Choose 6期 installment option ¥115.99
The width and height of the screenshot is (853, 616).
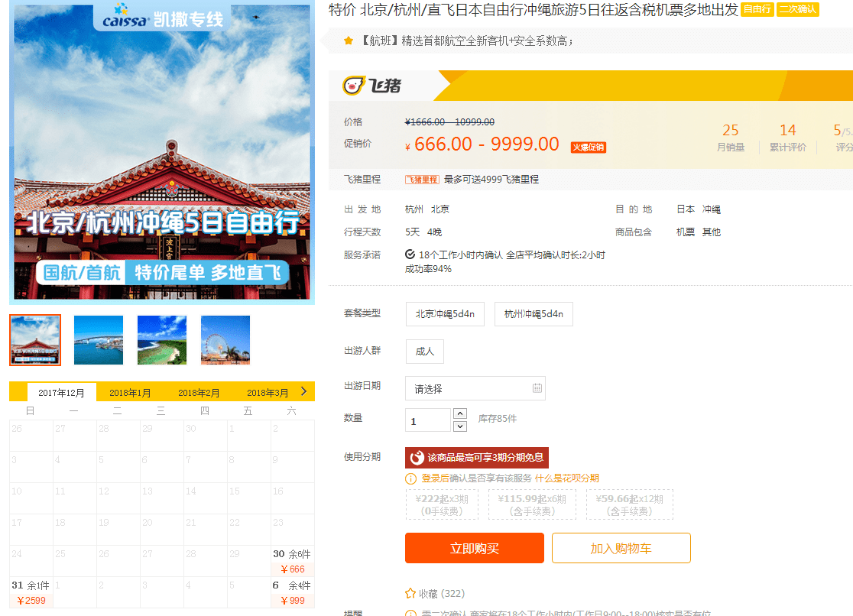(x=532, y=504)
